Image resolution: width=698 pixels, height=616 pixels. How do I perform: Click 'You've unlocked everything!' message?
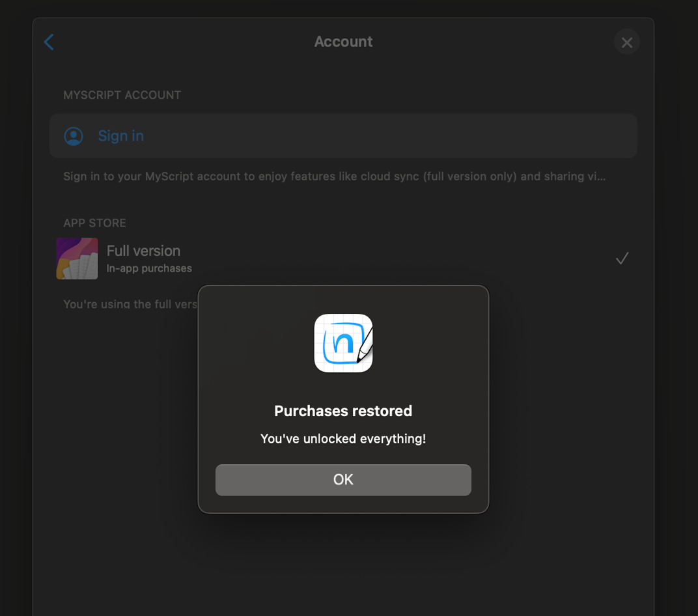pos(342,439)
